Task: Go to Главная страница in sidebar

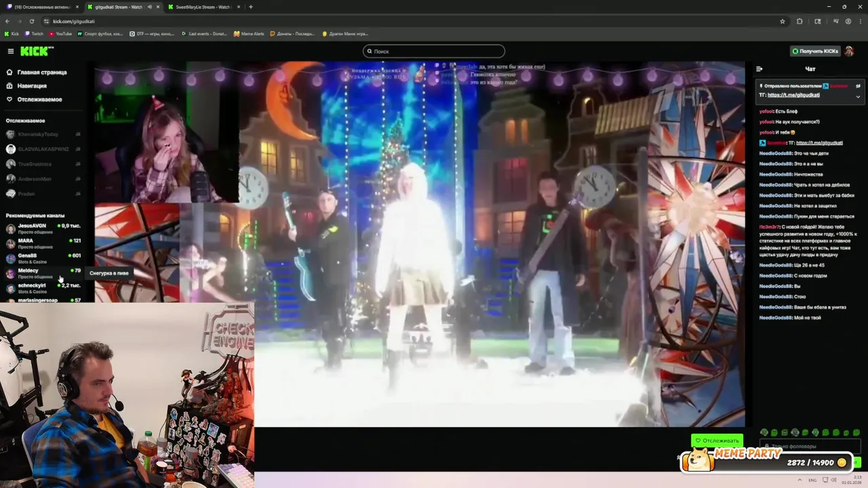Action: [x=37, y=72]
